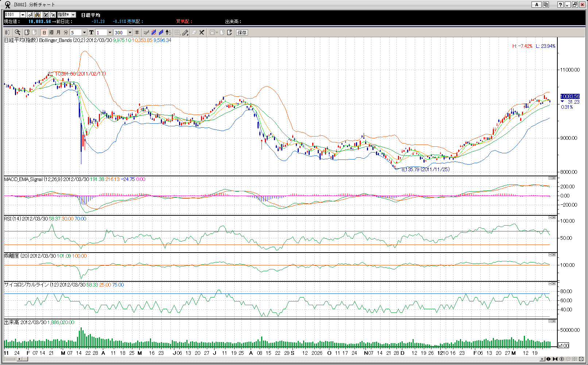The height and width of the screenshot is (365, 588).
Task: Open the stock code 0101 dropdown
Action: coord(23,15)
